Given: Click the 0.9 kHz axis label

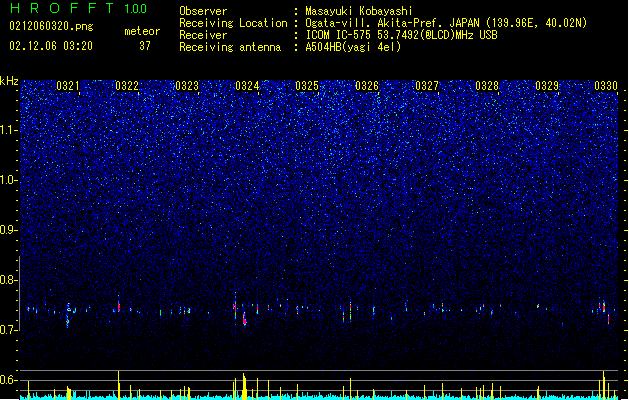Looking at the screenshot, I should pyautogui.click(x=9, y=230).
